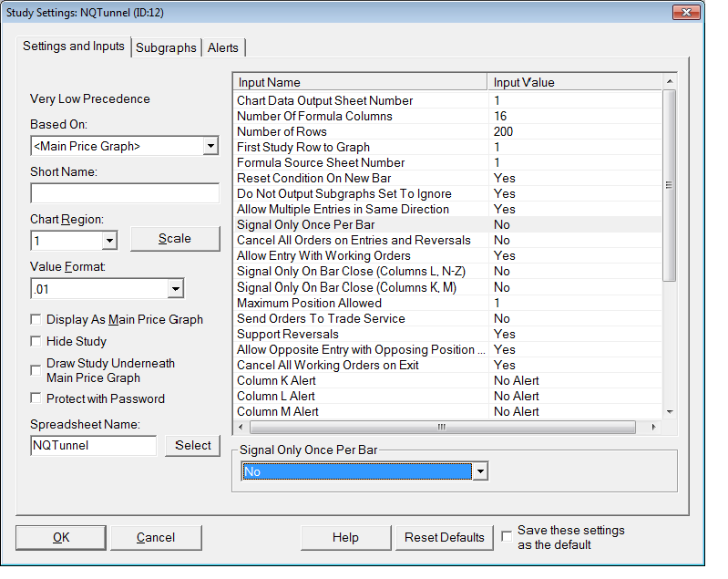
Task: Select Allow Multiple Entries in Same Direction
Action: point(448,209)
